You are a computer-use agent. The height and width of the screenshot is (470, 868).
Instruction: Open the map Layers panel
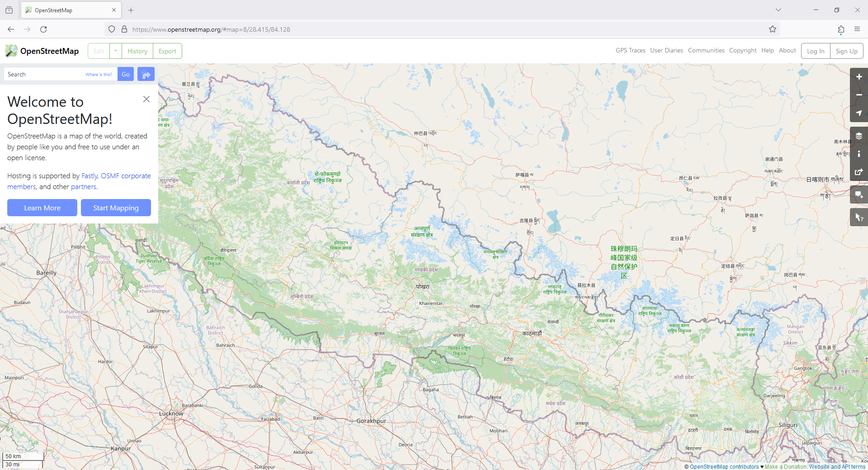859,136
